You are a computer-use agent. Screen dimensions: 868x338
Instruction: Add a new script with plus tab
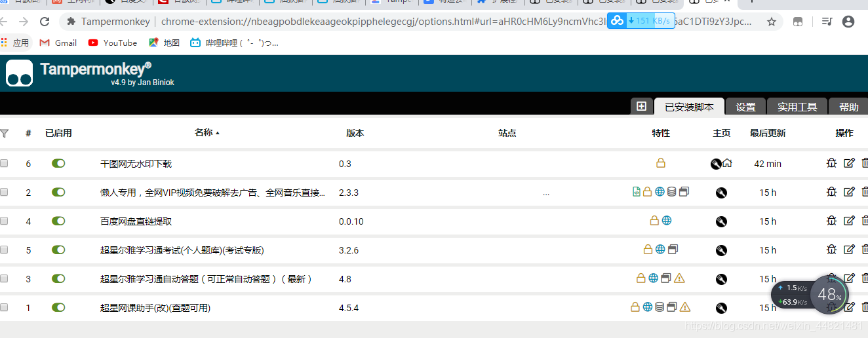(x=642, y=107)
